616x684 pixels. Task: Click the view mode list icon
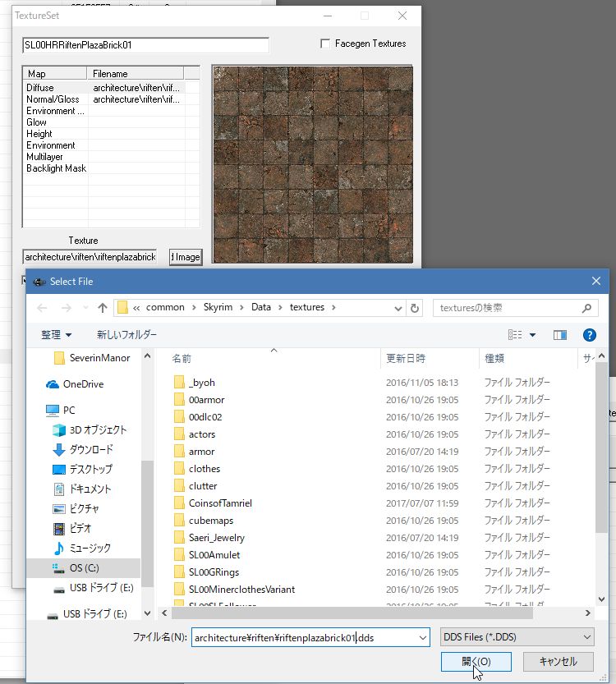tap(515, 335)
